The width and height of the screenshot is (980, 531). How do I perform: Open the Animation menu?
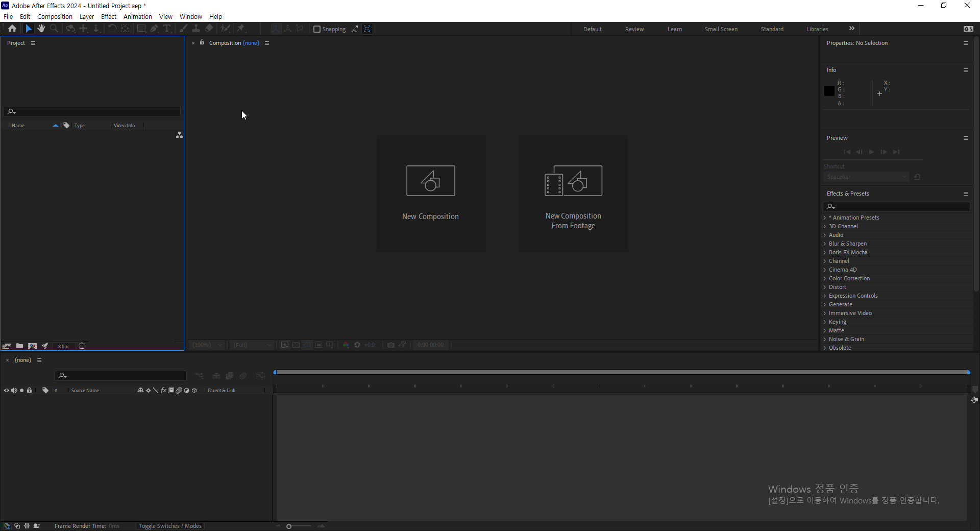click(x=138, y=16)
